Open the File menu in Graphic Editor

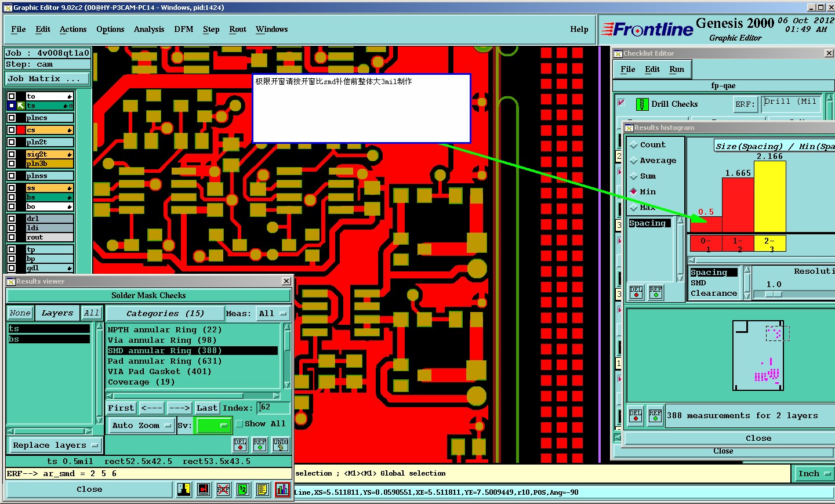(19, 30)
